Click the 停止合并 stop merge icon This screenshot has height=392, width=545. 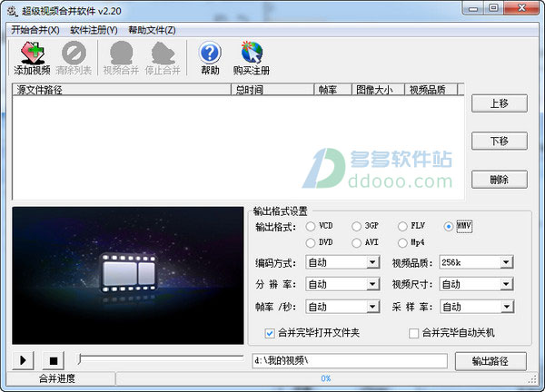[x=163, y=58]
